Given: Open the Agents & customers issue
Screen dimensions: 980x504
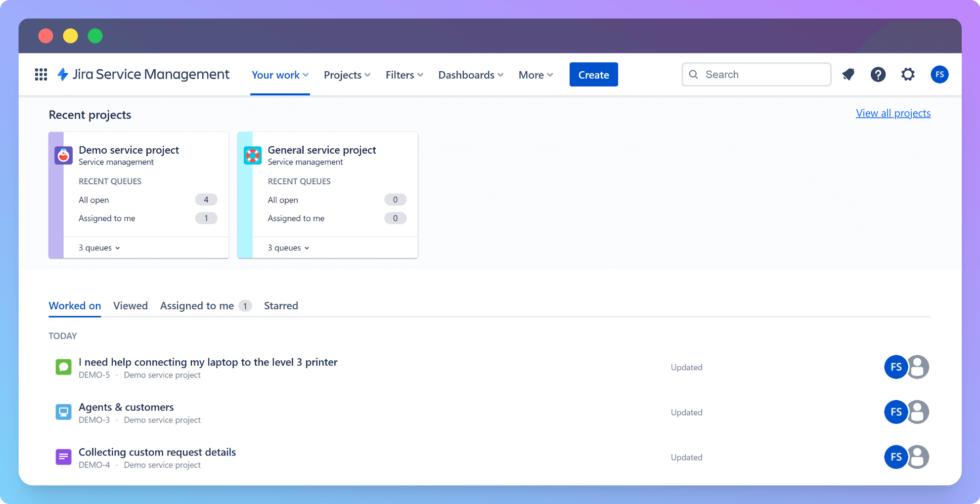Looking at the screenshot, I should (126, 407).
